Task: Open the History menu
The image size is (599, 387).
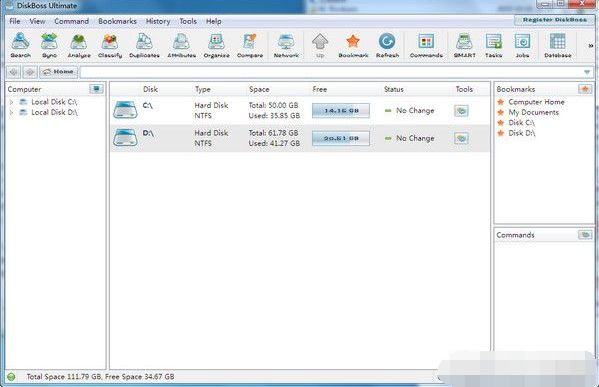Action: (x=158, y=21)
